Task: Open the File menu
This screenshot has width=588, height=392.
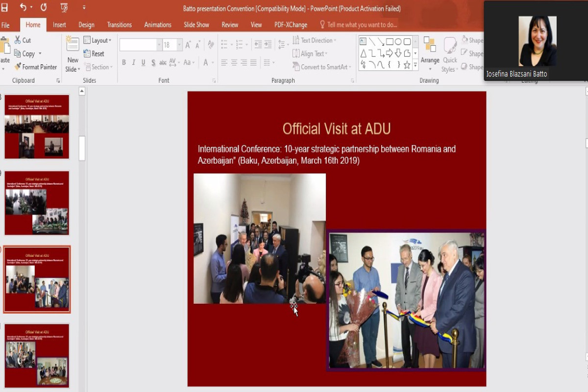Action: coord(5,25)
